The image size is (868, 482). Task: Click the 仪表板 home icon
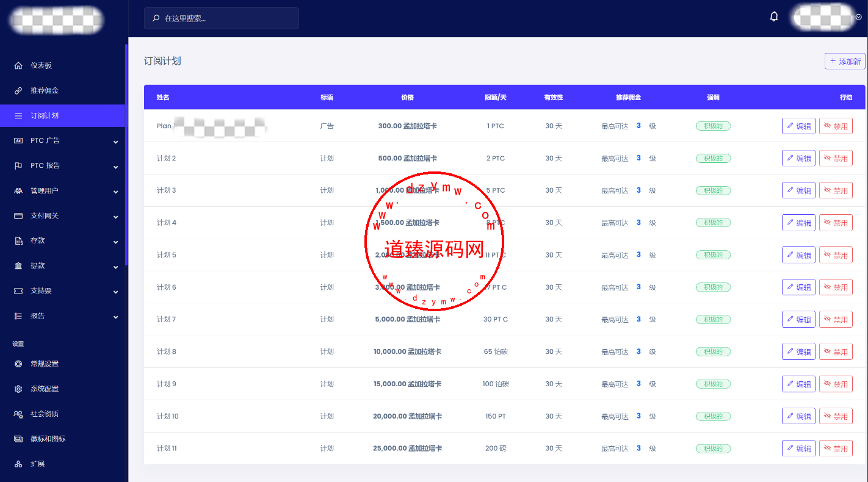18,65
